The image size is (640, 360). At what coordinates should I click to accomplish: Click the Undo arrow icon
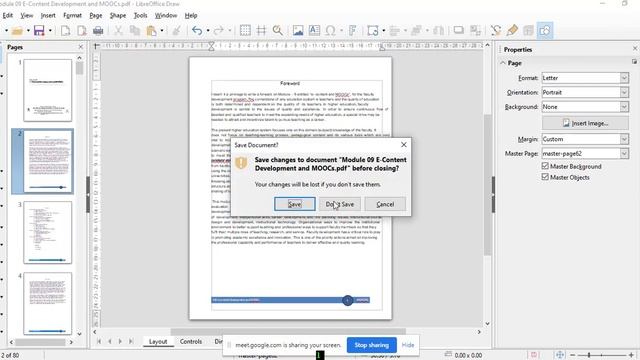pyautogui.click(x=197, y=31)
